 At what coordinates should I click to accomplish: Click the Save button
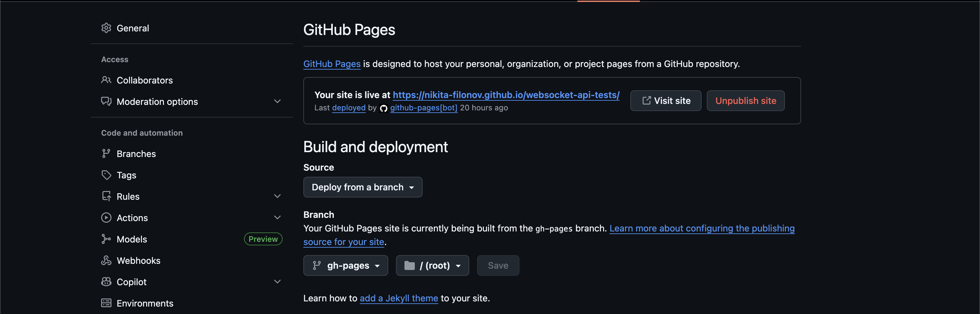point(498,265)
